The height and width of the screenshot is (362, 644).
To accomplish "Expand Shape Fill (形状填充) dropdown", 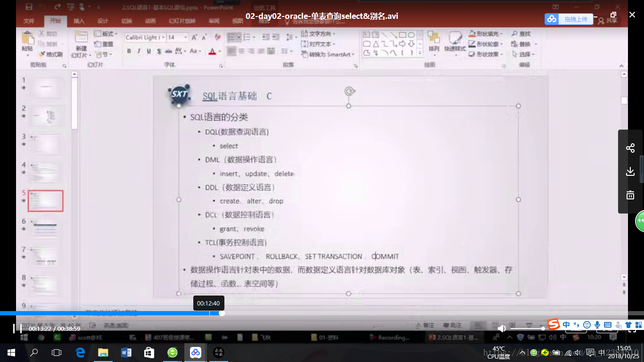I will (x=486, y=34).
